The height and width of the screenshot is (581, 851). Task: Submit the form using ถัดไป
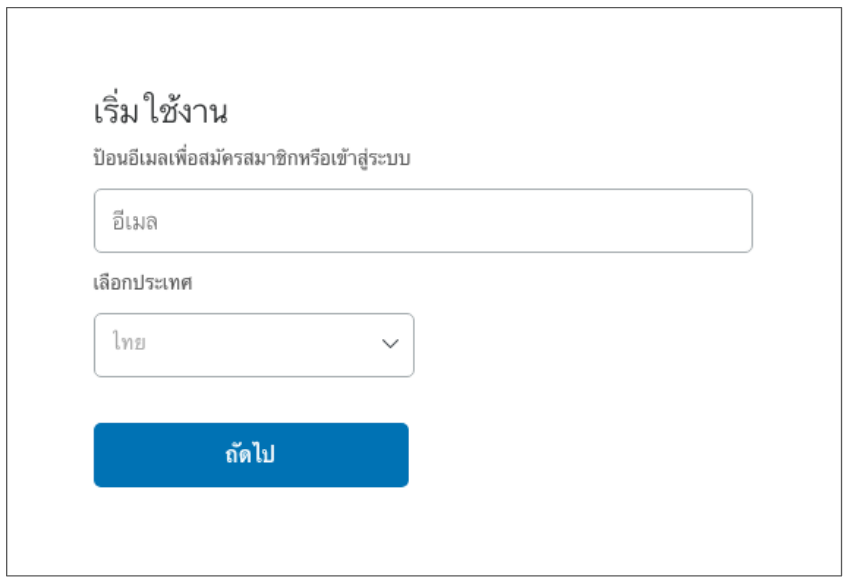click(251, 455)
